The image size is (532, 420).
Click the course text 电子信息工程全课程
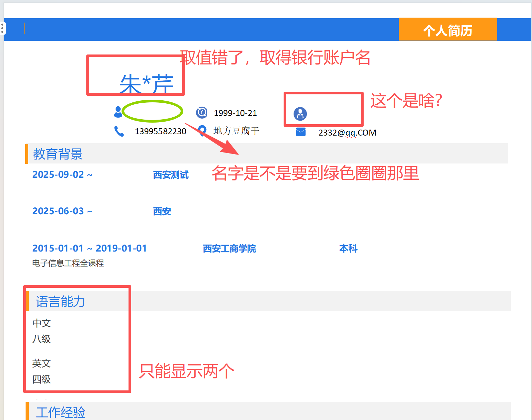coord(68,263)
